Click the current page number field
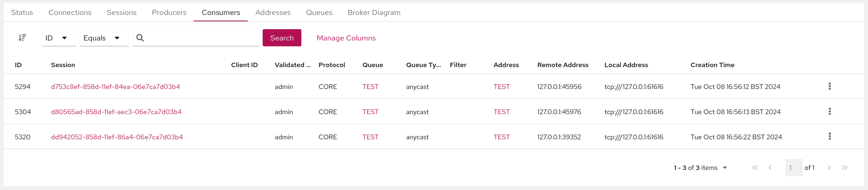 [793, 168]
